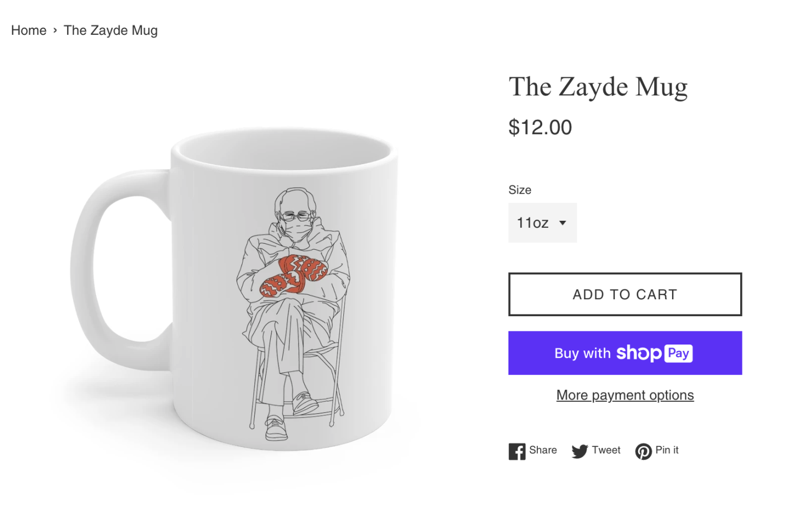785x532 pixels.
Task: Click the Share text next to Facebook
Action: tap(543, 450)
